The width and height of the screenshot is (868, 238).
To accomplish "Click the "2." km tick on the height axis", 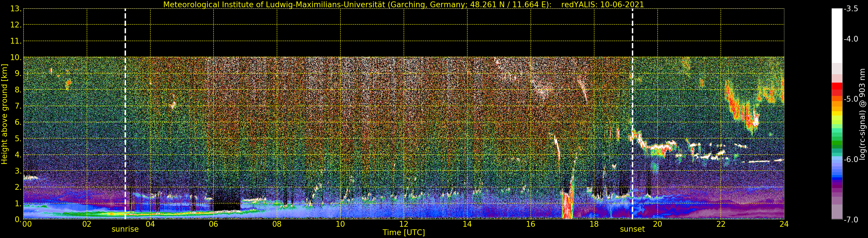I will click(18, 187).
